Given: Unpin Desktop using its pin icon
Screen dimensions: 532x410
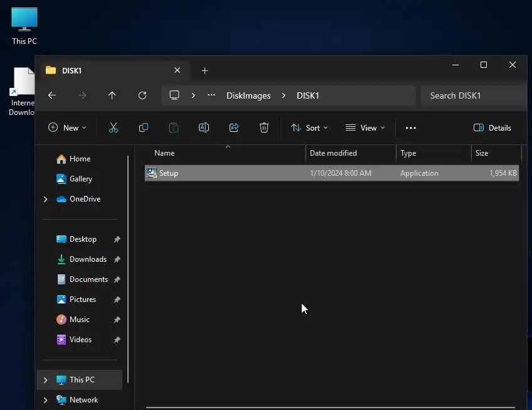Looking at the screenshot, I should [x=117, y=239].
